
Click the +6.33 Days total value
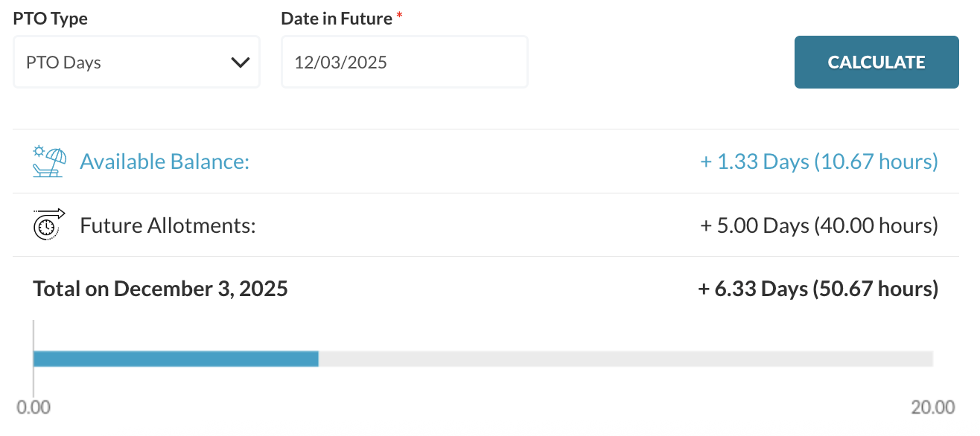click(x=818, y=289)
